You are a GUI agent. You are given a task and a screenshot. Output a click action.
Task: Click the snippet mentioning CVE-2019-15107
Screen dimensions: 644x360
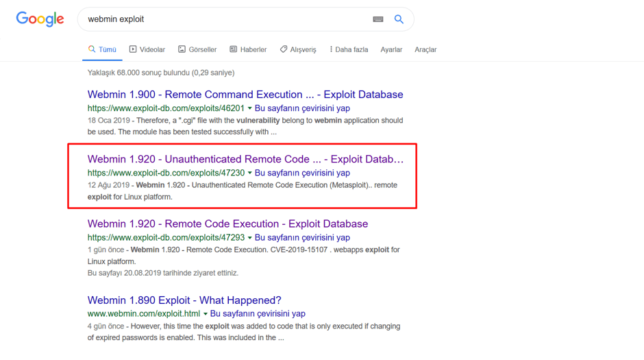243,255
